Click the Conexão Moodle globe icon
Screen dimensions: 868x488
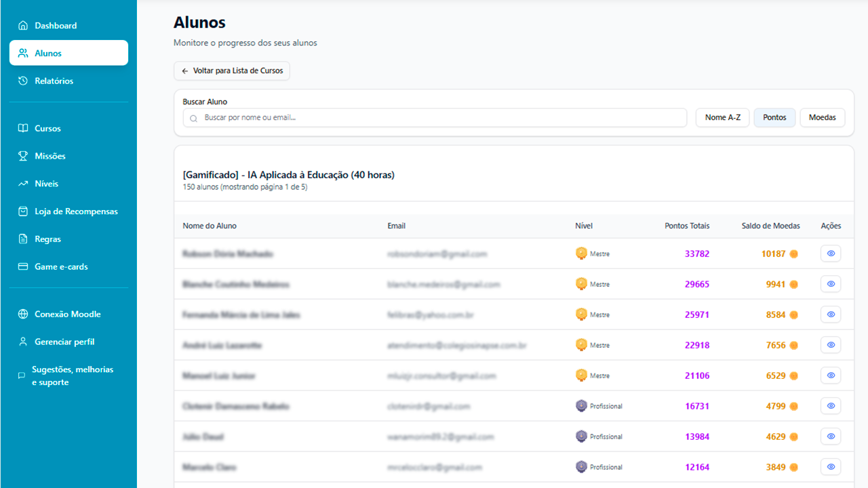tap(23, 314)
